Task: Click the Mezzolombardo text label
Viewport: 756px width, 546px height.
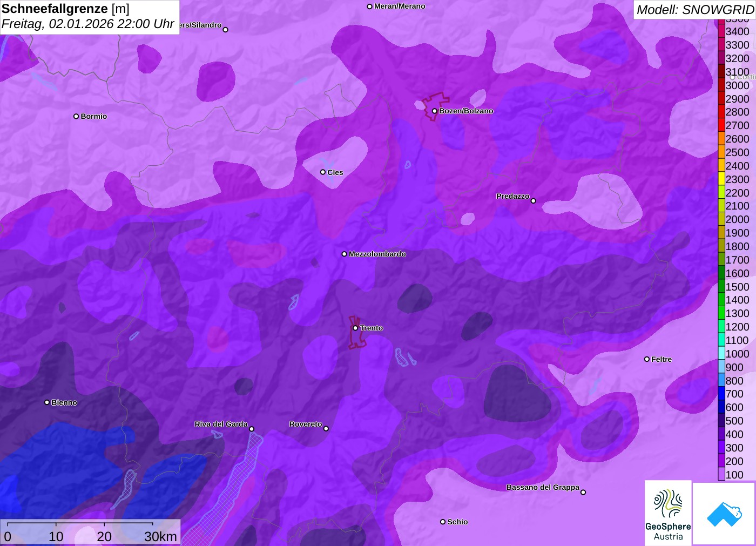Action: click(377, 254)
